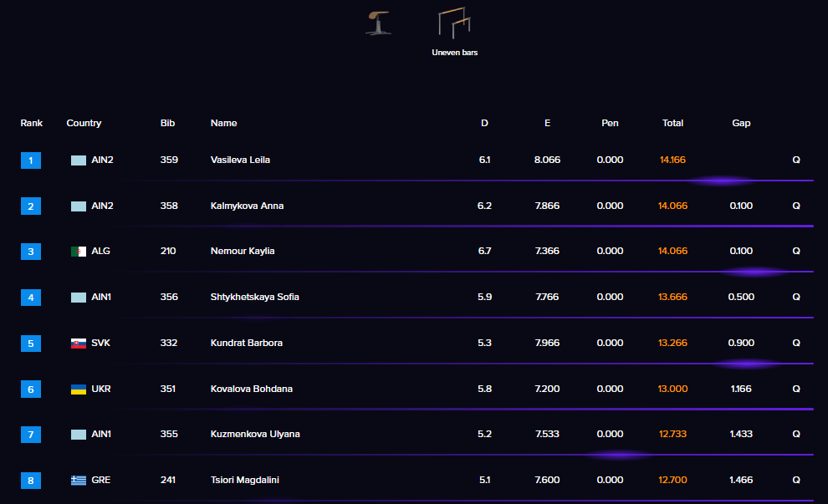Click the Gap column header
Viewport: 828px width, 504px height.
(x=741, y=123)
